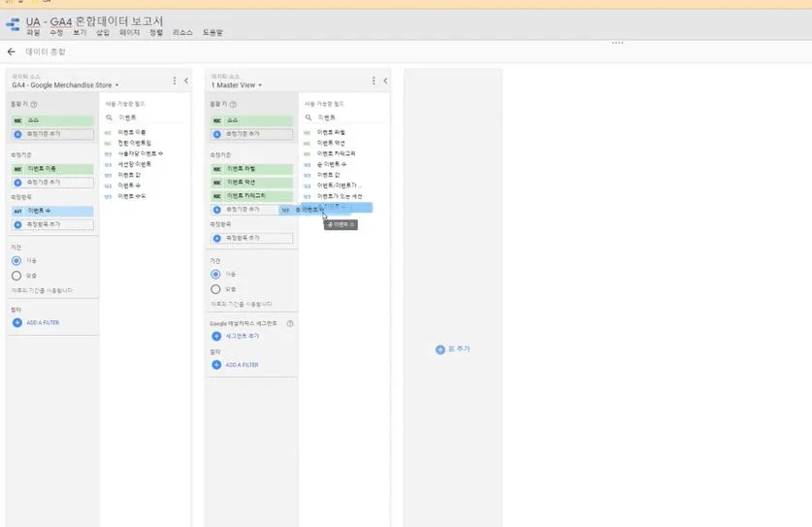Select 총 이벤트 수 in Master View fields list
This screenshot has width=812, height=527.
pyautogui.click(x=332, y=164)
